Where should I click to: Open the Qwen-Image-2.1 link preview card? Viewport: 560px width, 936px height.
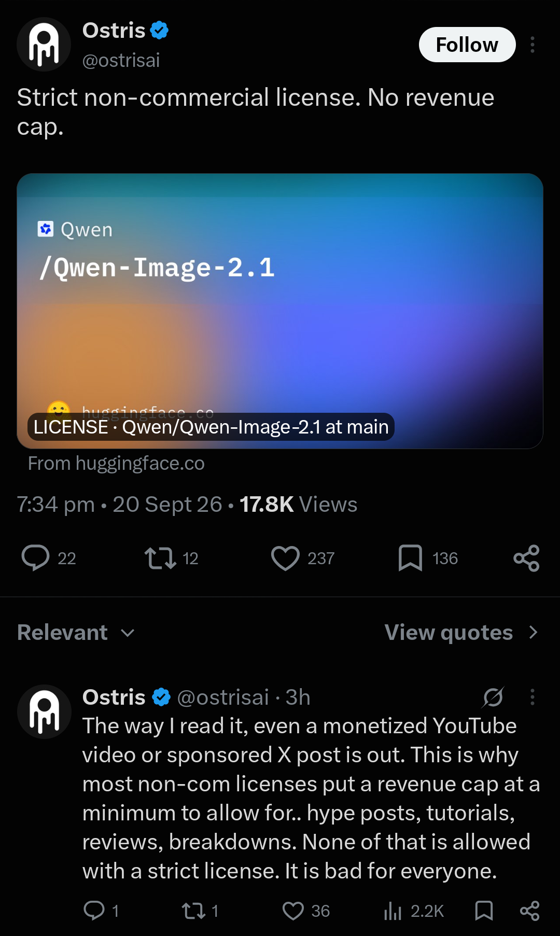[280, 311]
